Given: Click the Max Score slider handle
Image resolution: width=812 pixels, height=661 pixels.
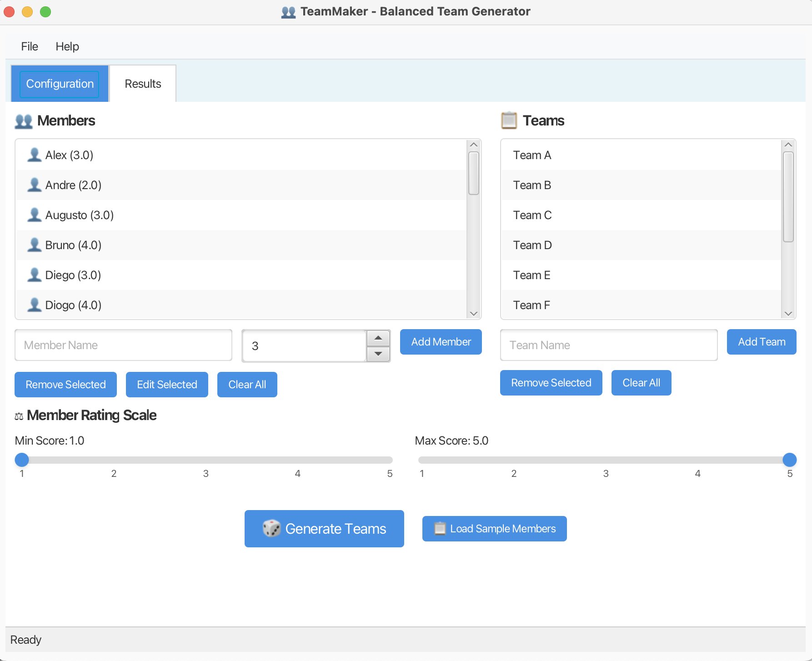Looking at the screenshot, I should click(790, 460).
